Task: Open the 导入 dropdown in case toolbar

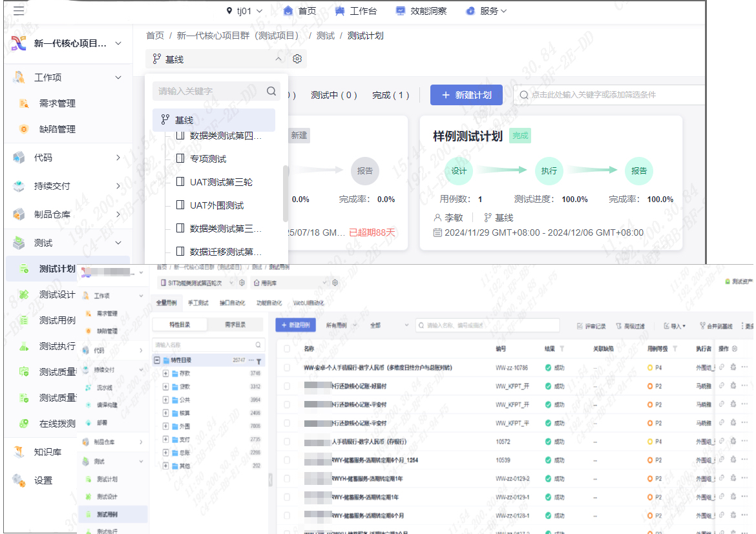Action: 675,326
